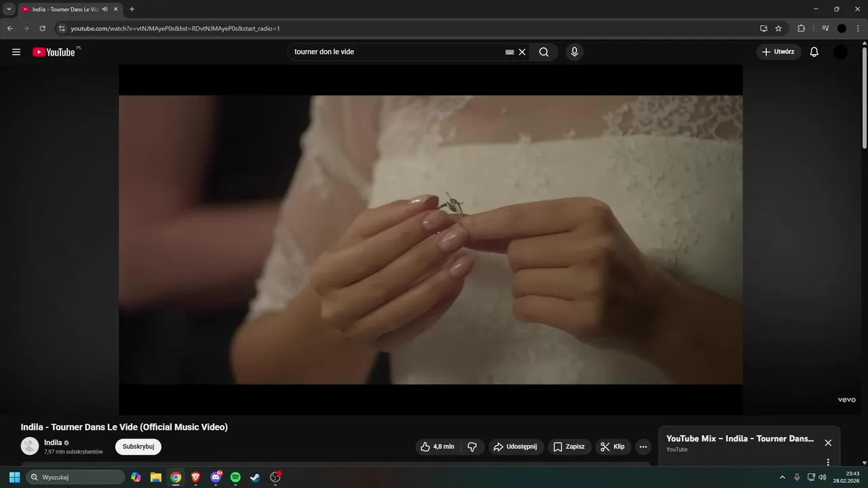Clear the search query with X

[x=522, y=52]
